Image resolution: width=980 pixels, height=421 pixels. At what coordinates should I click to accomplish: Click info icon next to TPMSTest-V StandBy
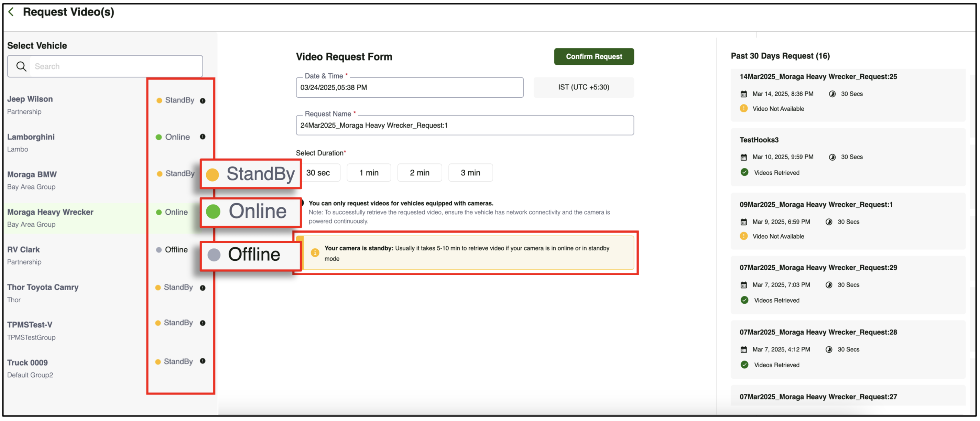coord(203,323)
